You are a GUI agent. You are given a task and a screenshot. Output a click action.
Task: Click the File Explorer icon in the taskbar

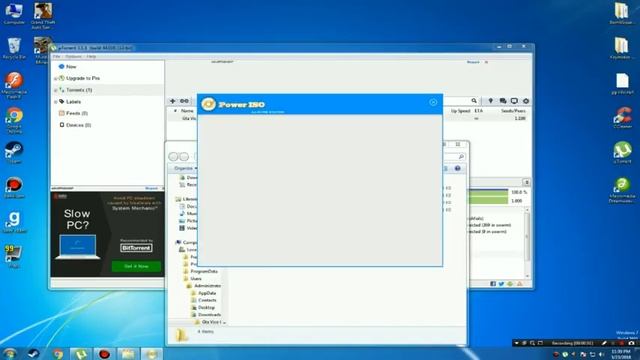tap(128, 353)
